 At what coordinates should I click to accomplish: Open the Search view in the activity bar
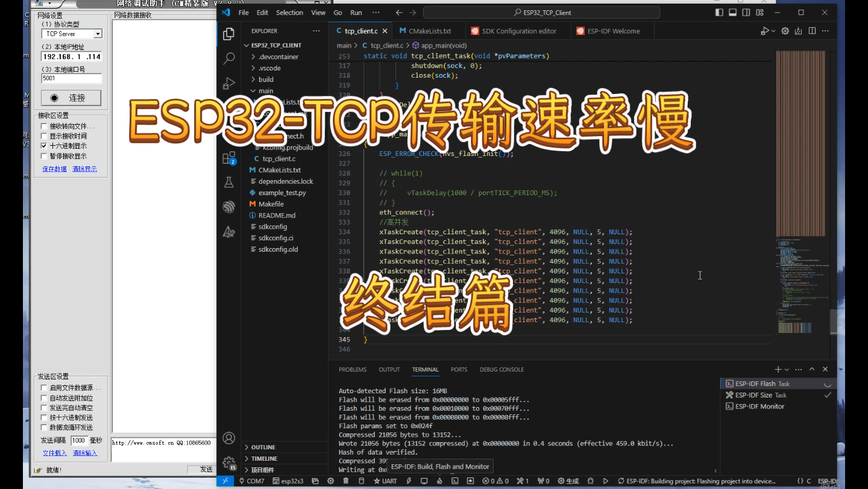229,58
